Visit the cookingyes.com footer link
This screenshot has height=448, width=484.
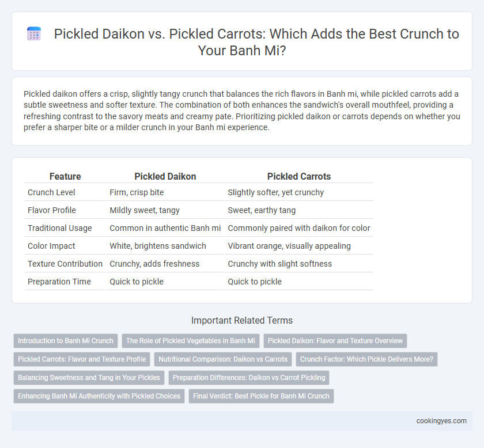(441, 421)
